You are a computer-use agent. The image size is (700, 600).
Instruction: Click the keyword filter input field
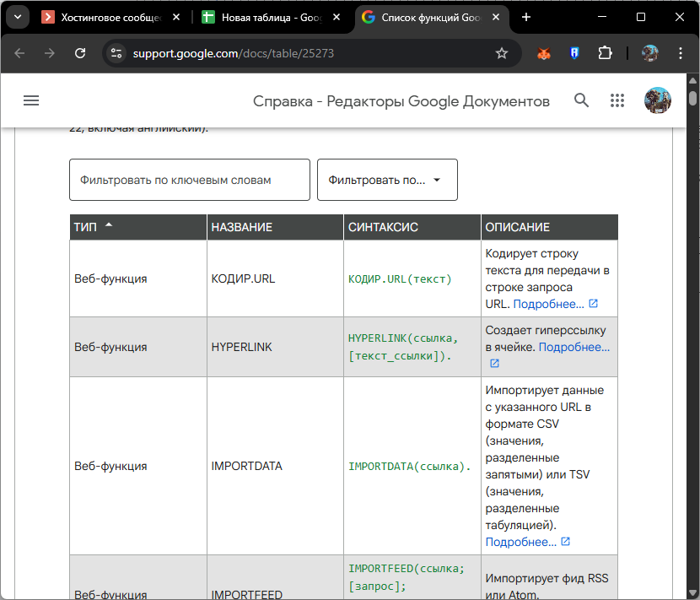(189, 179)
